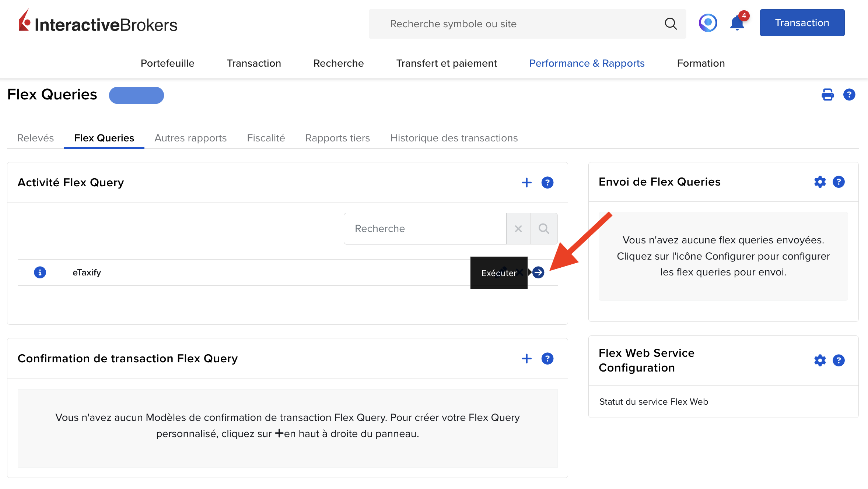Viewport: 868px width, 489px height.
Task: Open the IBot assistant circle icon
Action: 708,23
